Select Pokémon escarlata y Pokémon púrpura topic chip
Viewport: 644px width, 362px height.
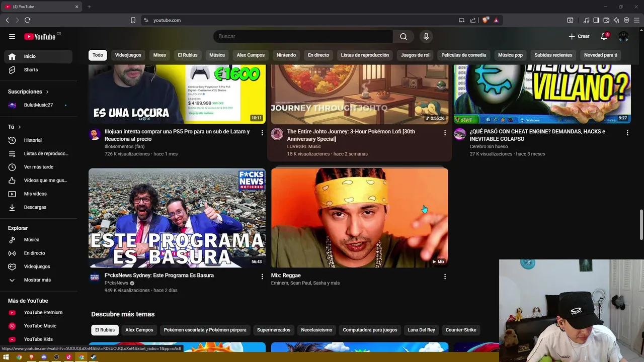[x=205, y=330]
